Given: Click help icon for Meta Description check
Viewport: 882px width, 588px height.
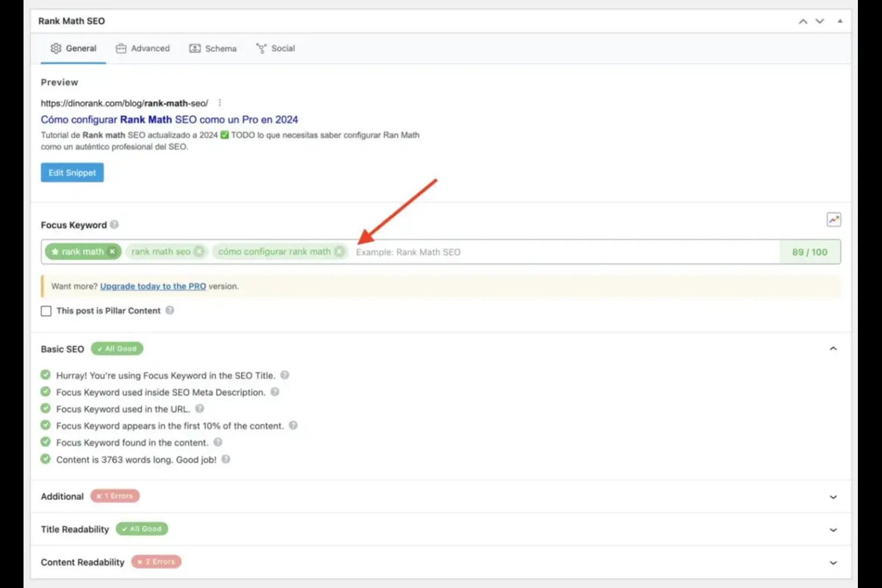Looking at the screenshot, I should pos(275,392).
